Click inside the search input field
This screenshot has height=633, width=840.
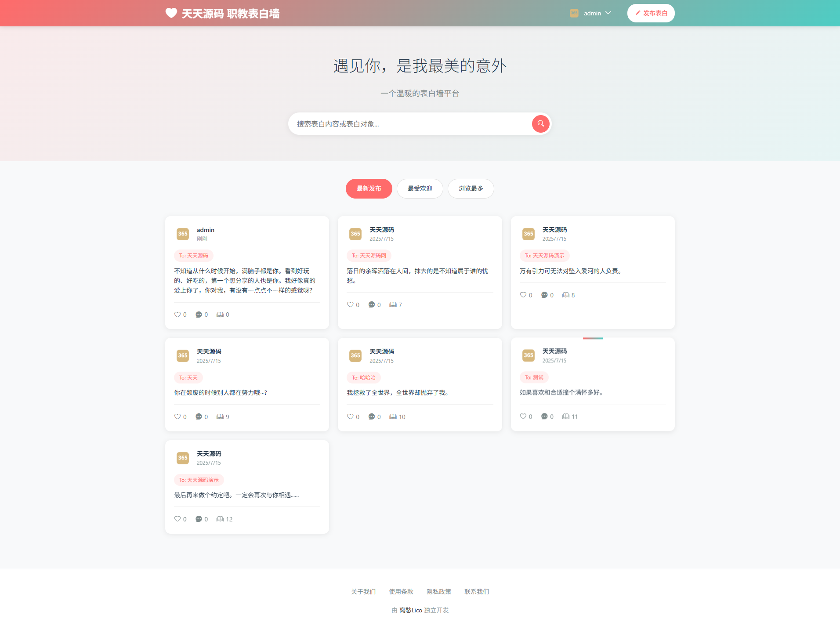point(409,123)
